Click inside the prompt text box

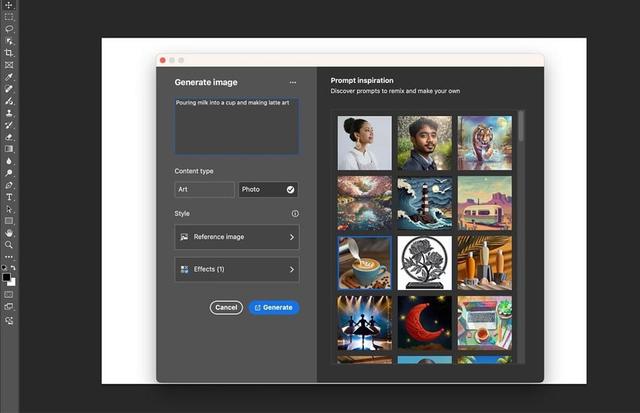coord(236,126)
